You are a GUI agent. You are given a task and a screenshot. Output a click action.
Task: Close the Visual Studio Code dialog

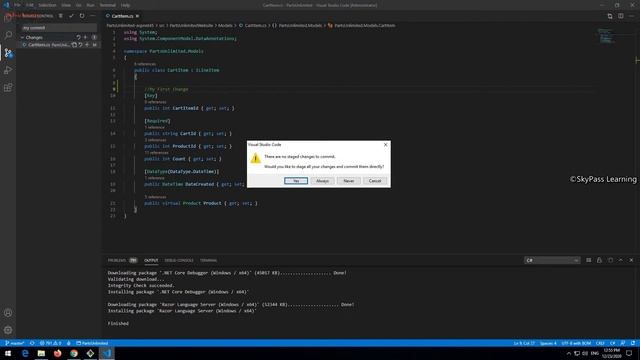pos(385,144)
